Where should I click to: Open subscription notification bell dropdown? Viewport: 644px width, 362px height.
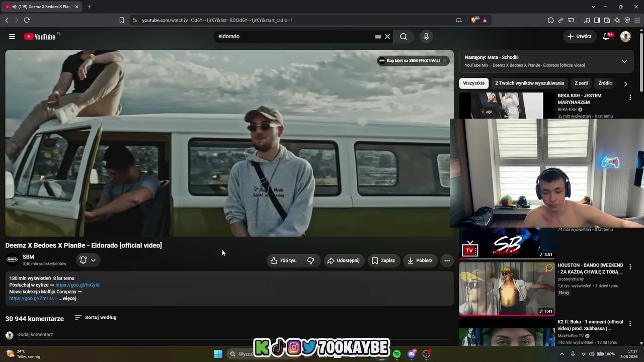pos(88,260)
